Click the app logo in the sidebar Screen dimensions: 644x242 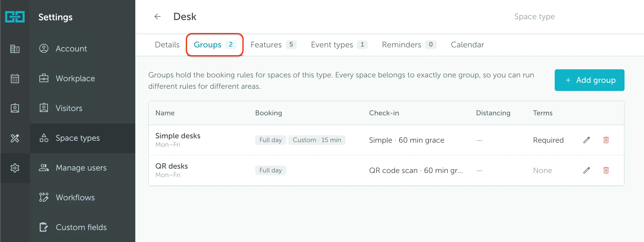pyautogui.click(x=15, y=17)
